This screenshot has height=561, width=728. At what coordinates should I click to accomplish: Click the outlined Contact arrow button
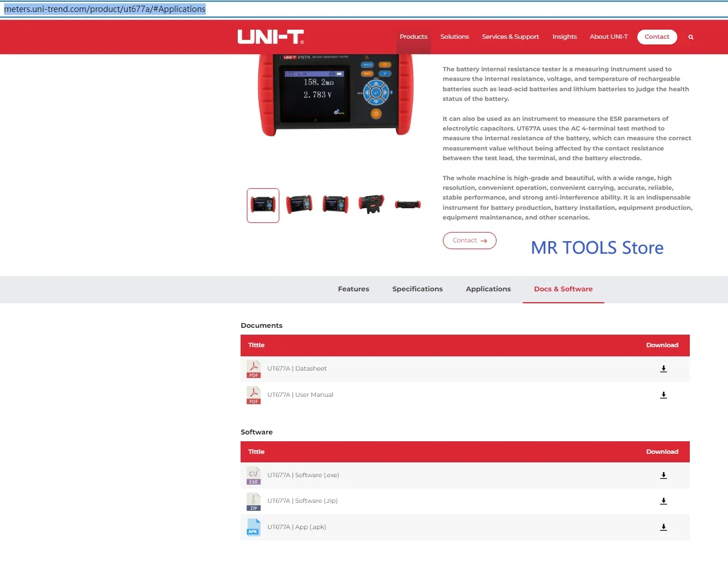pyautogui.click(x=469, y=241)
